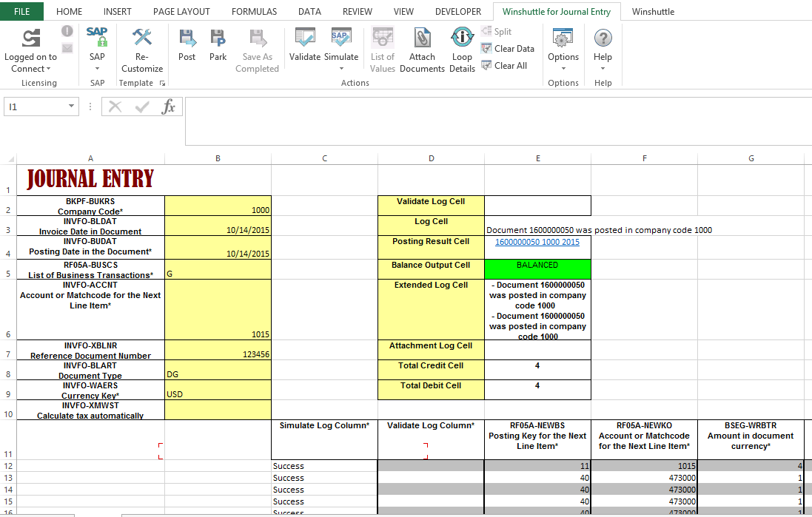The width and height of the screenshot is (812, 517).
Task: Select column header B
Action: click(218, 158)
